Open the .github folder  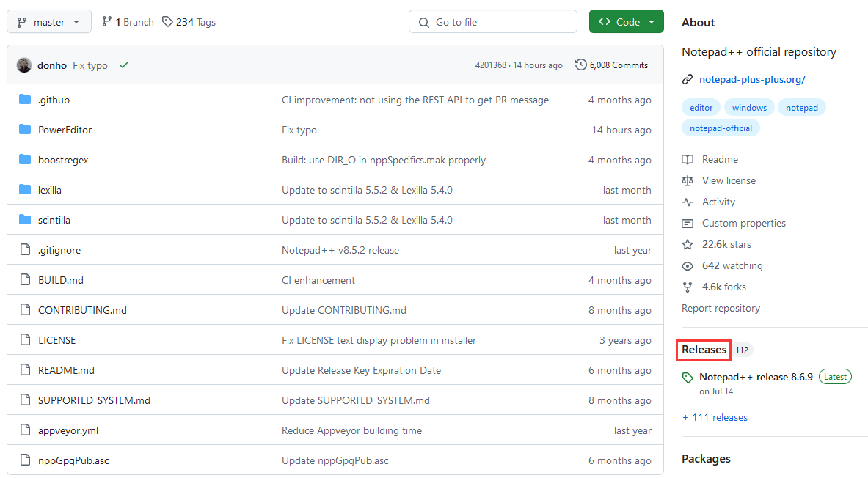tap(54, 100)
